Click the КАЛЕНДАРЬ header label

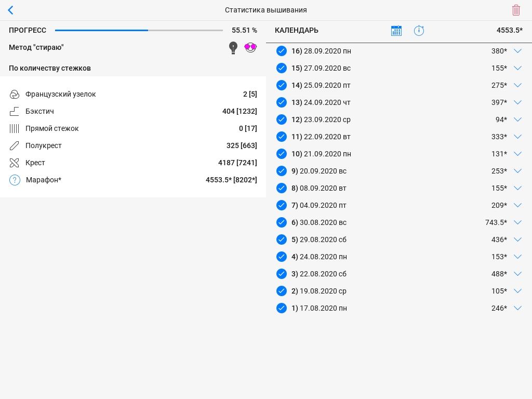pos(297,31)
